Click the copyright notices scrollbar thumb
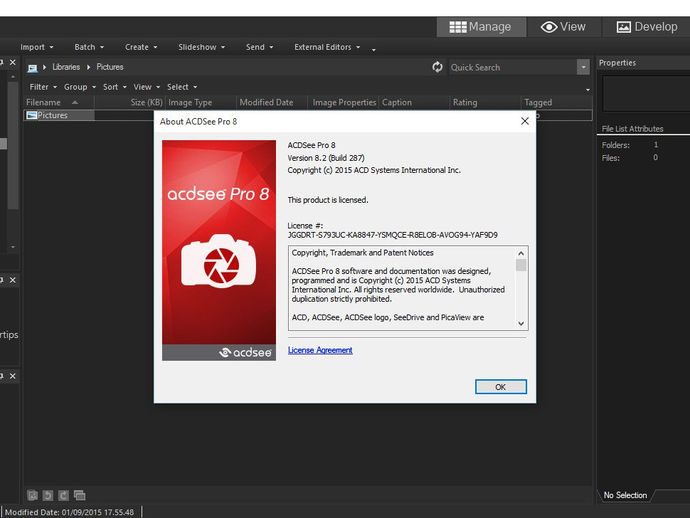Viewport: 690px width, 518px height. [x=521, y=265]
